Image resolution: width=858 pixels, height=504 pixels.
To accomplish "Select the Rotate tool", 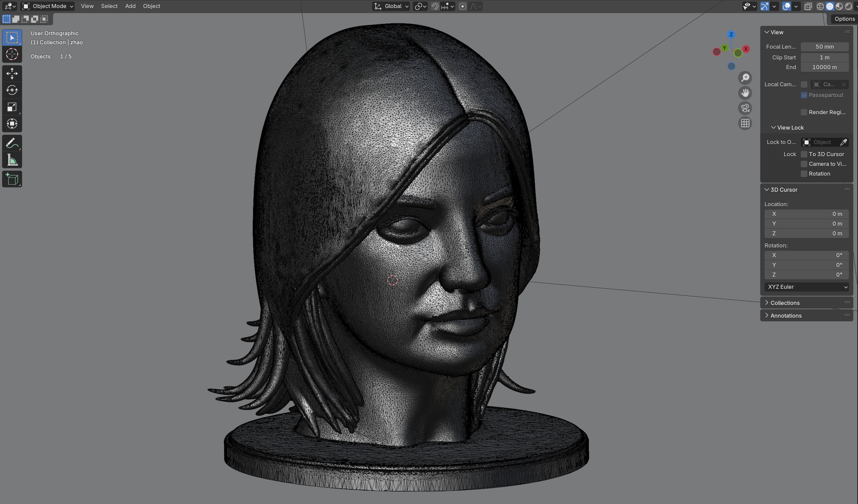I will [12, 90].
